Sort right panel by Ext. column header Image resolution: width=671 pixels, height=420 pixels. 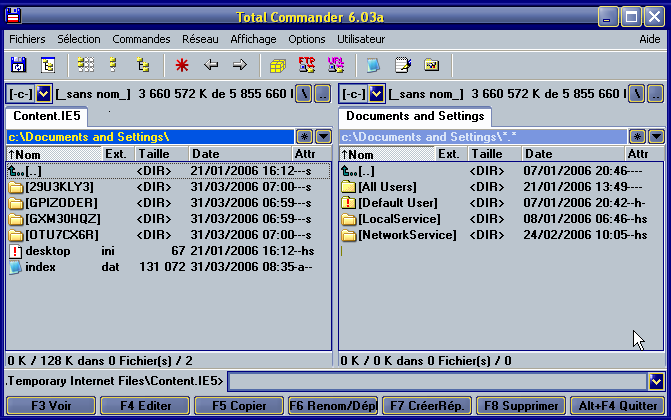pyautogui.click(x=451, y=154)
